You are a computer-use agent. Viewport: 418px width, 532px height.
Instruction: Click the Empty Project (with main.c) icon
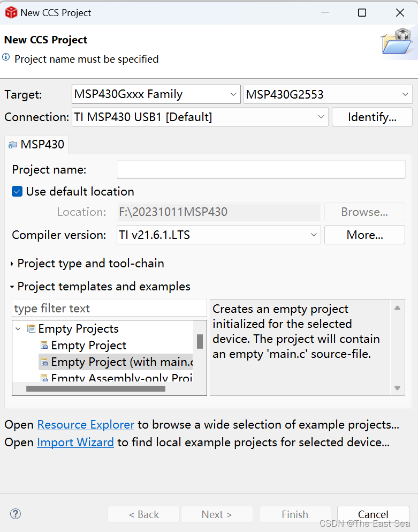tap(44, 362)
